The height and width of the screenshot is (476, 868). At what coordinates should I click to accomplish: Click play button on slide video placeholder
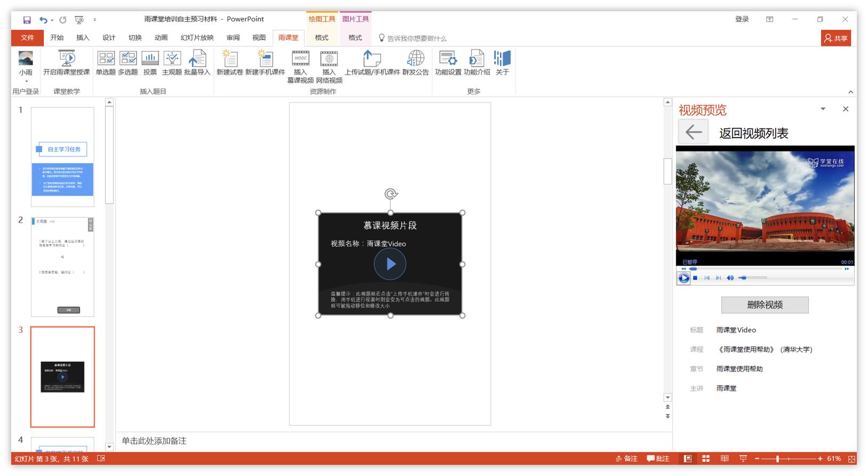(x=390, y=264)
